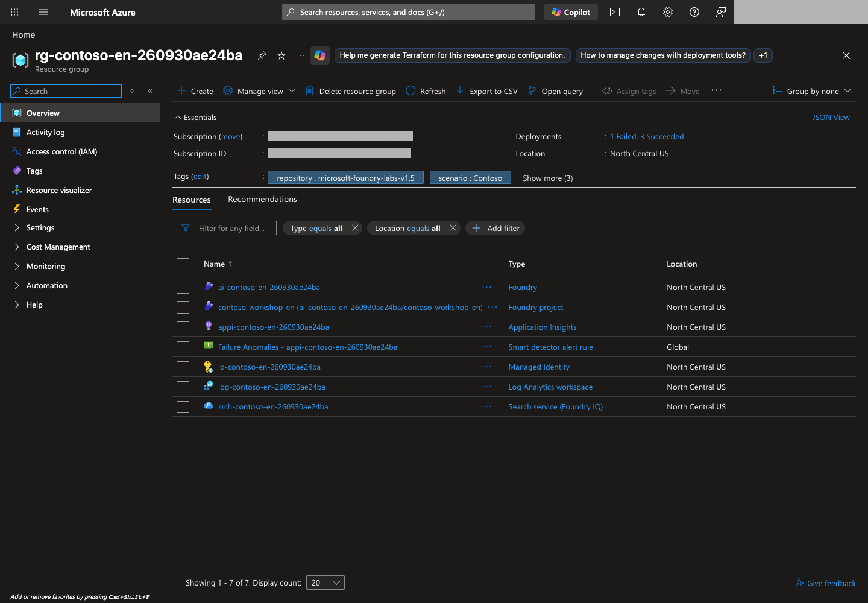Check the ai-contoso-en-260930ae24ba row checkbox
Screen dimensions: 868x603
[183, 288]
